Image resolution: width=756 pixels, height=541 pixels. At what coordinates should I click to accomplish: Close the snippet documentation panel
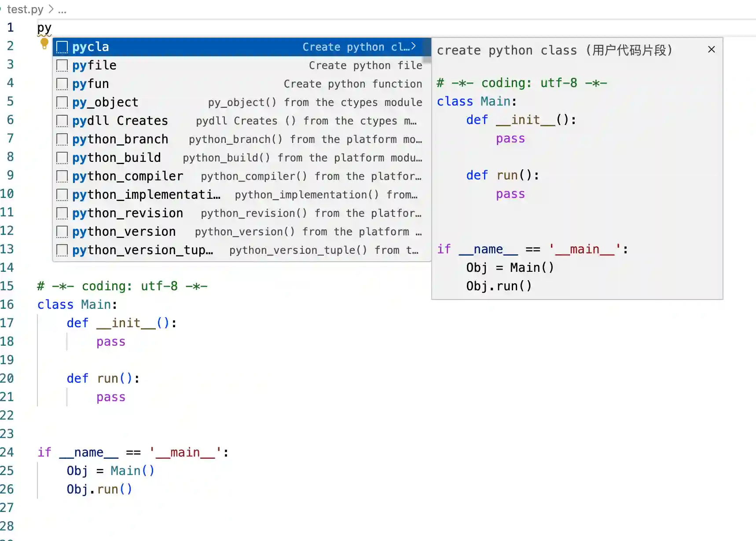tap(711, 50)
